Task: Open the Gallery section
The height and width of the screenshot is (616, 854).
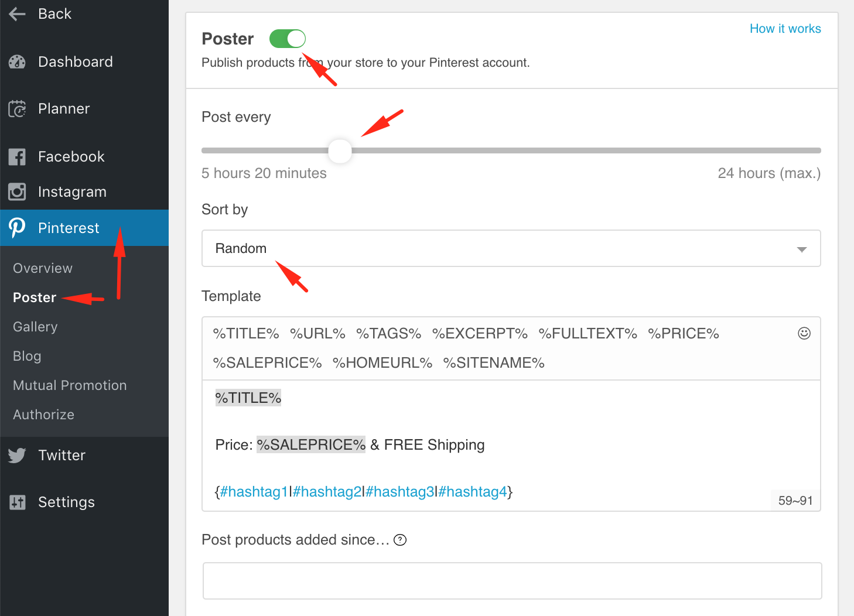Action: [35, 326]
